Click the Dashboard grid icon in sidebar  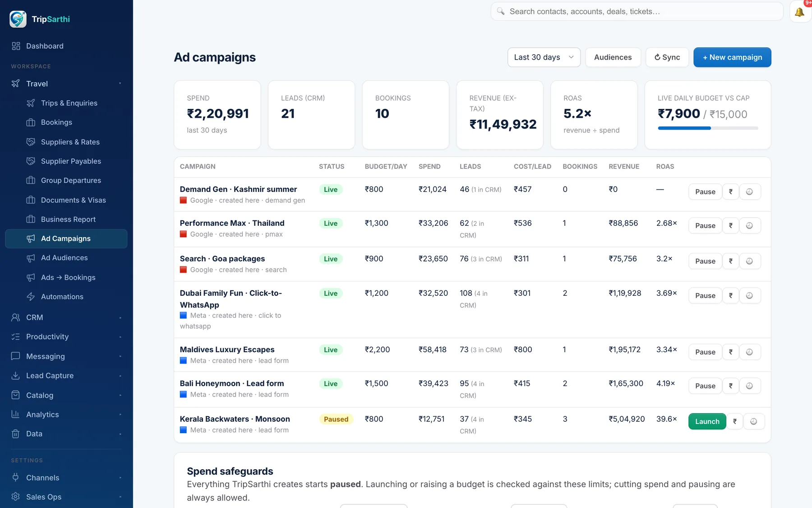pyautogui.click(x=16, y=46)
